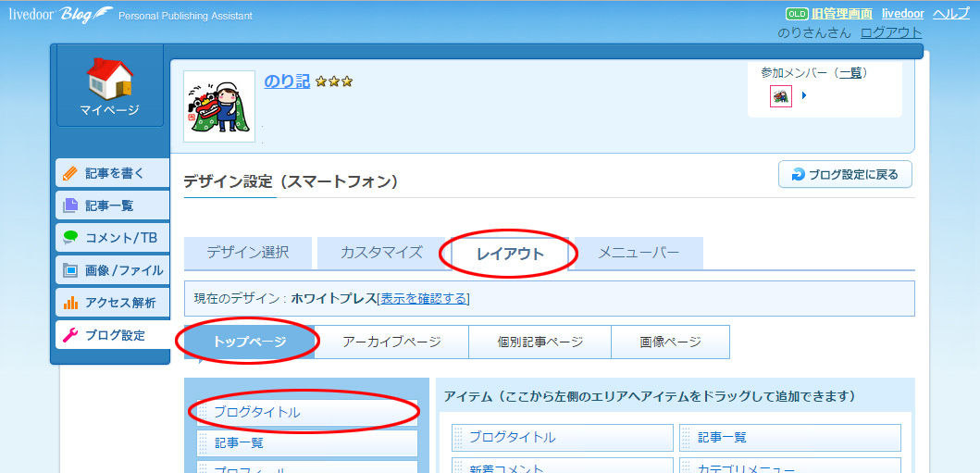Select the トップページ page tab
The image size is (980, 473).
click(x=249, y=342)
